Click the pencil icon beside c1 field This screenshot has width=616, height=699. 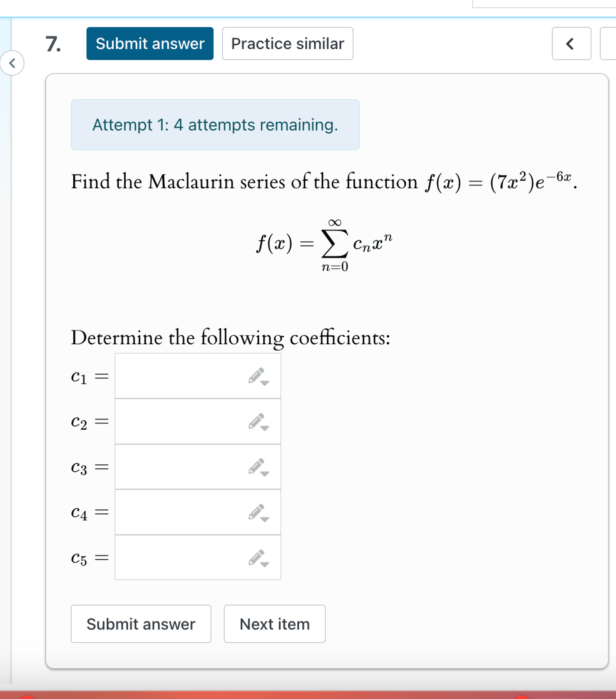tap(256, 376)
